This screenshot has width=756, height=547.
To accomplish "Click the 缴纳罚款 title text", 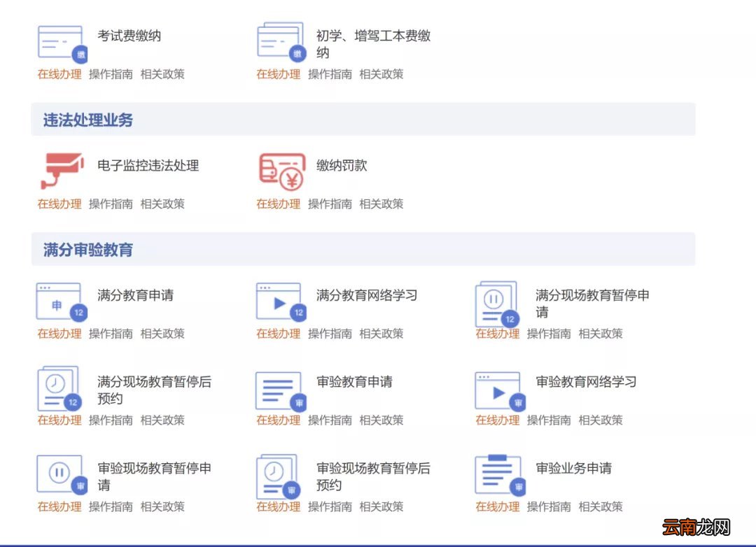I will coord(342,166).
